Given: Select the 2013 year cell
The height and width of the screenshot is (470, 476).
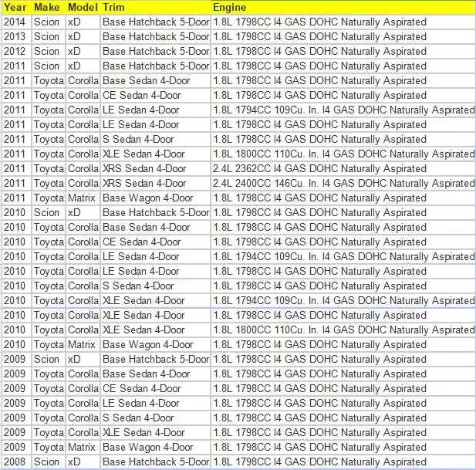Looking at the screenshot, I should click(x=16, y=37).
